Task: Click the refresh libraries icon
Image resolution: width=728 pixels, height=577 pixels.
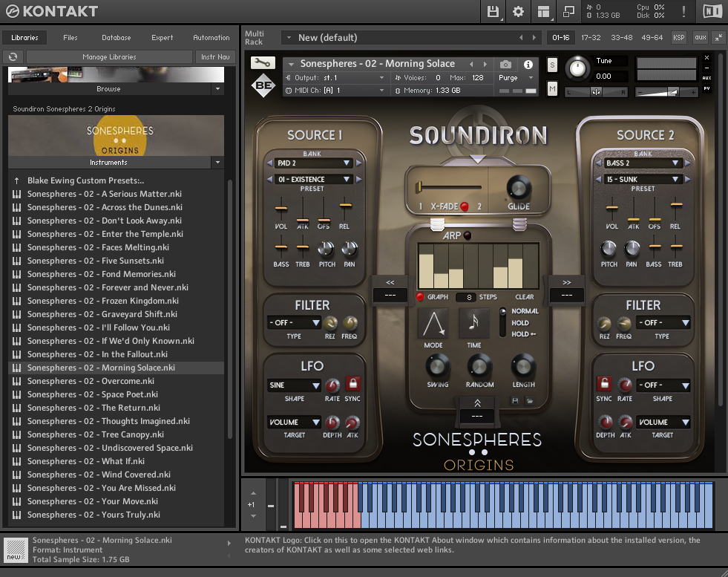Action: click(13, 56)
